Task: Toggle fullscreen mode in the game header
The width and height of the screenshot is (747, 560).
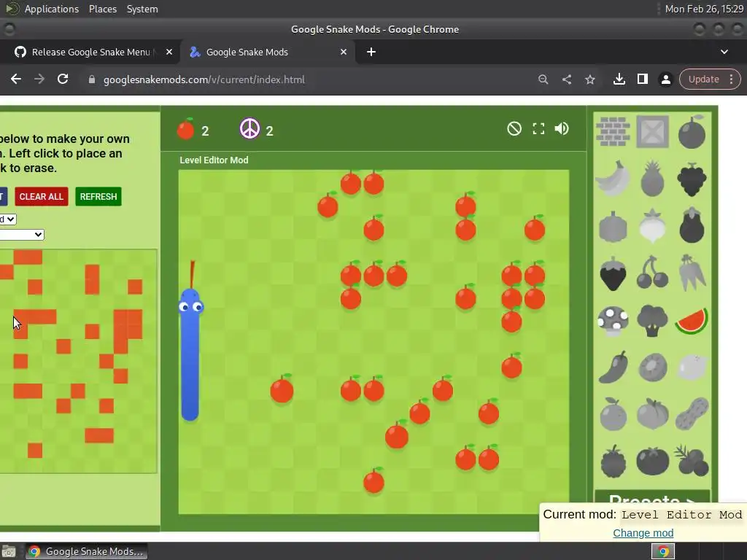Action: [x=538, y=128]
